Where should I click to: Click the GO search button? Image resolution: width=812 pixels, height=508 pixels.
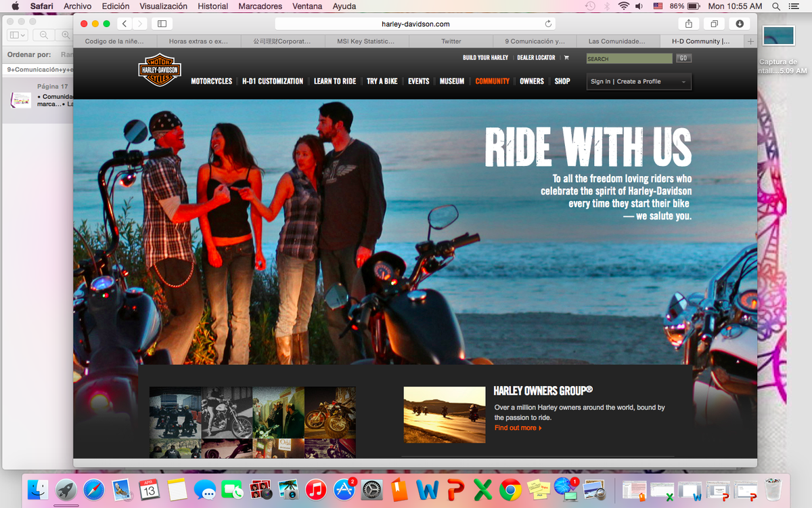[683, 59]
